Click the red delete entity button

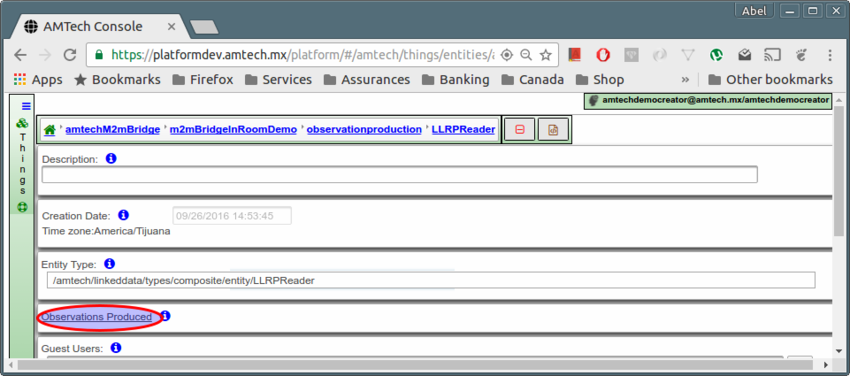519,130
